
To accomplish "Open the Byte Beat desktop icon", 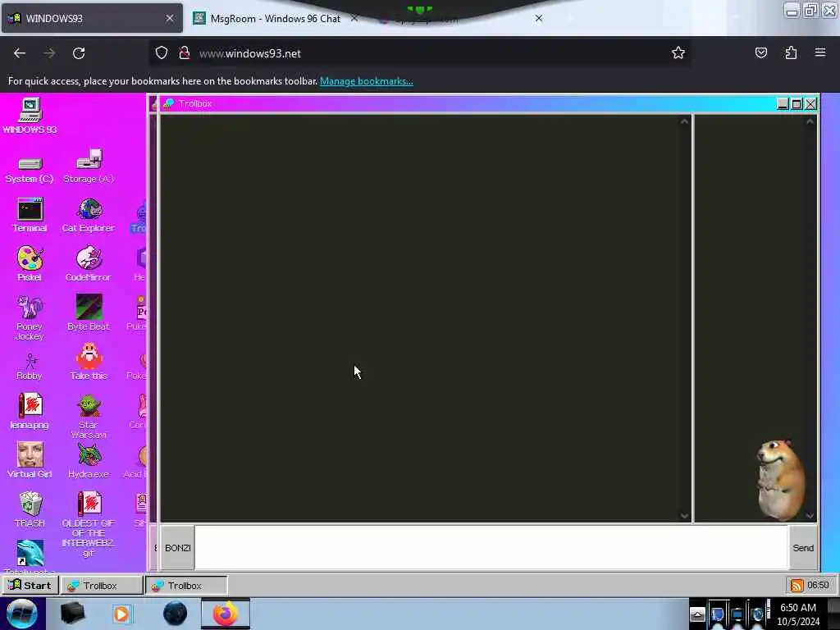I will click(x=89, y=313).
